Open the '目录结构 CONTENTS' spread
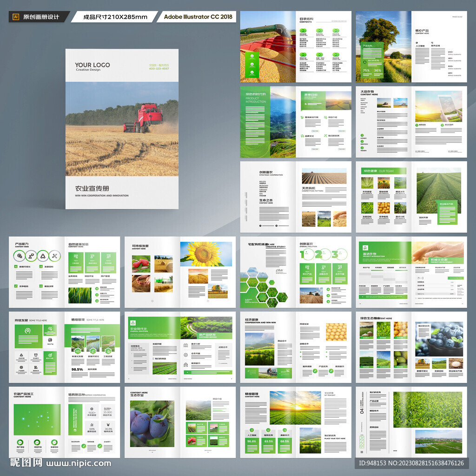This screenshot has height=476, width=476. click(296, 47)
